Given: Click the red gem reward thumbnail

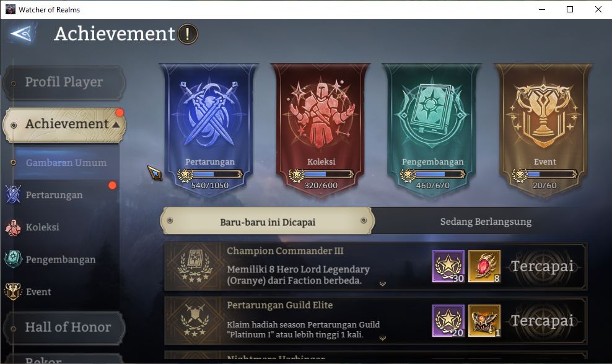Looking at the screenshot, I should [x=484, y=266].
